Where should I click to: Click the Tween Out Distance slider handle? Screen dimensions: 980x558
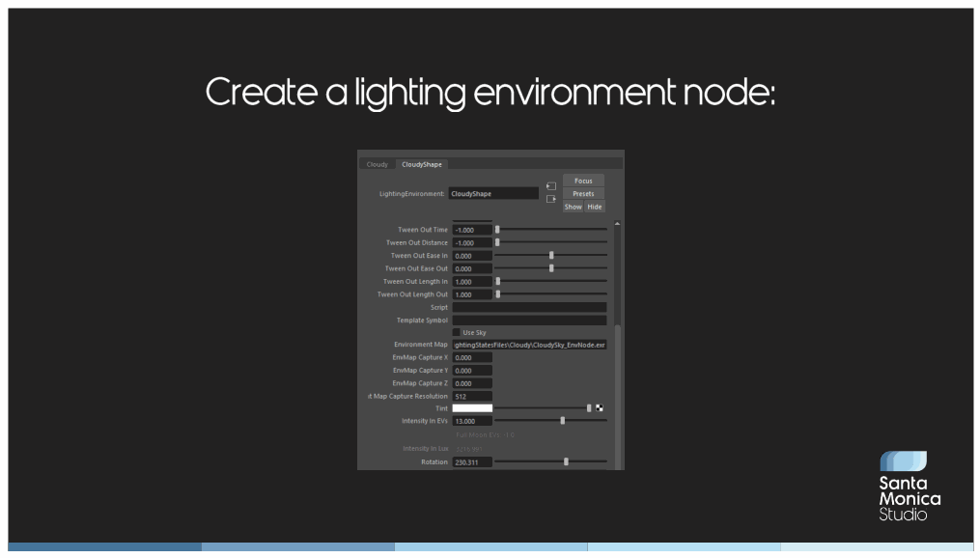point(497,242)
